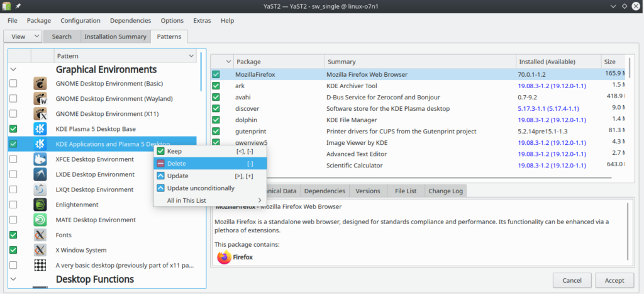Click the Fonts pattern icon
Screen dimensions: 644x294
[x=40, y=235]
